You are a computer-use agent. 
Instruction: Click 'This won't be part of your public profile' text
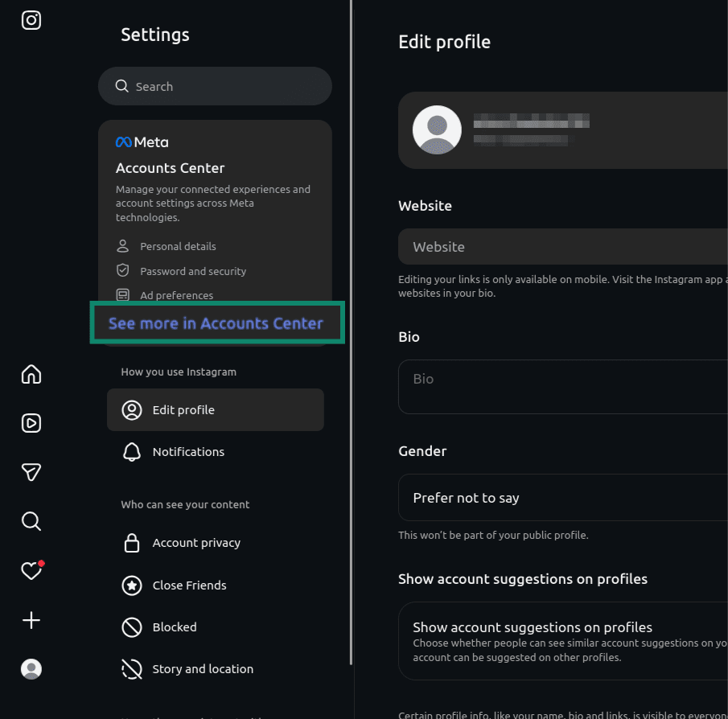pos(493,535)
